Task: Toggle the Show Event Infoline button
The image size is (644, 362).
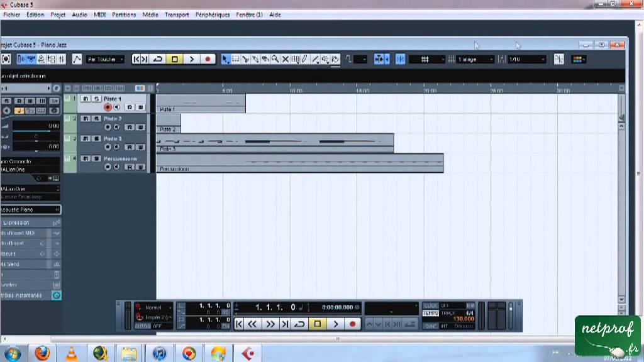Action: tap(31, 60)
